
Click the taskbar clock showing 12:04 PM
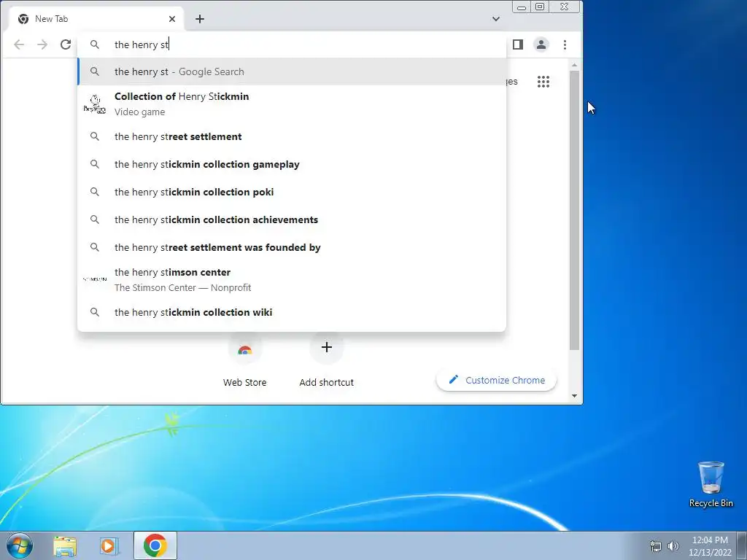[x=710, y=546]
